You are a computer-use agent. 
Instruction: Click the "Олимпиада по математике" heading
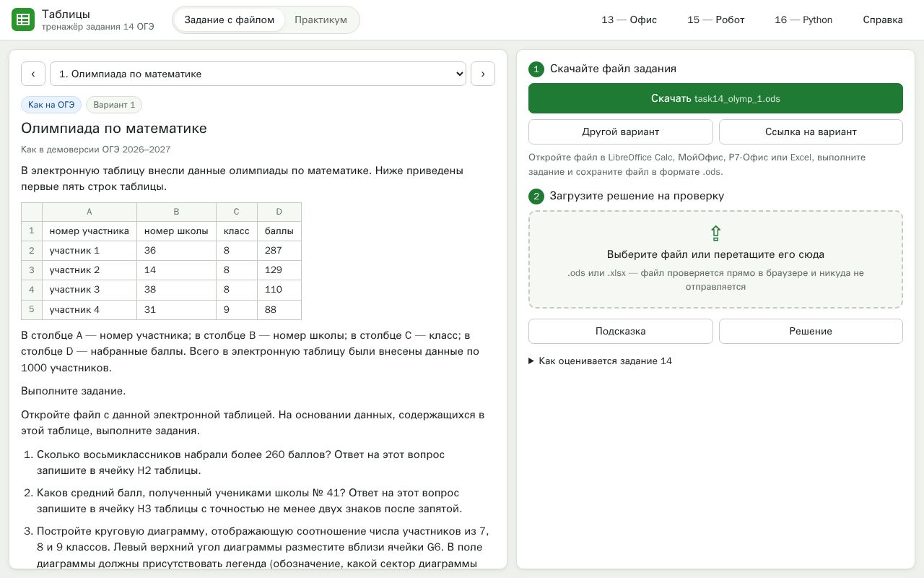pyautogui.click(x=114, y=129)
